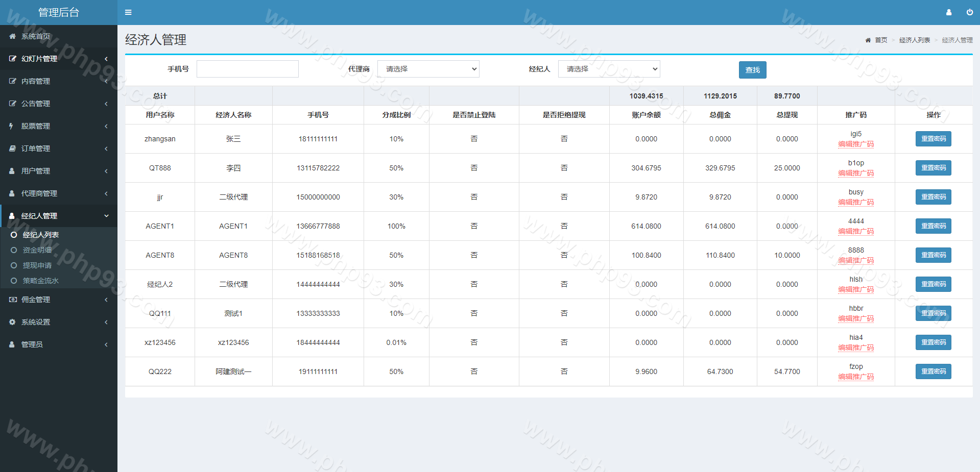Click 编辑推广码 link under code b1op

click(x=856, y=173)
